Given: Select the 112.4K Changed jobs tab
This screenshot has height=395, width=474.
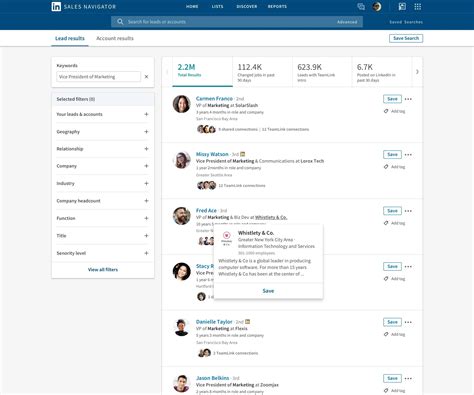Looking at the screenshot, I should coord(262,72).
